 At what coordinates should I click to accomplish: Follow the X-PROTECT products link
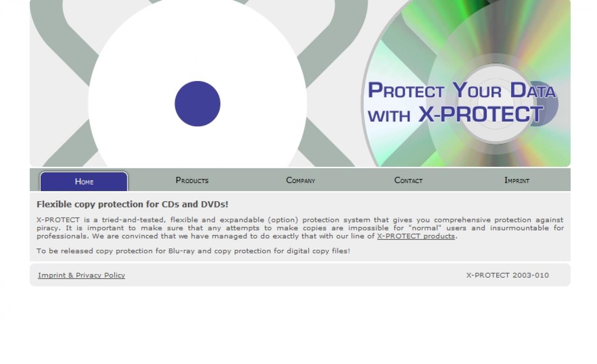(416, 236)
